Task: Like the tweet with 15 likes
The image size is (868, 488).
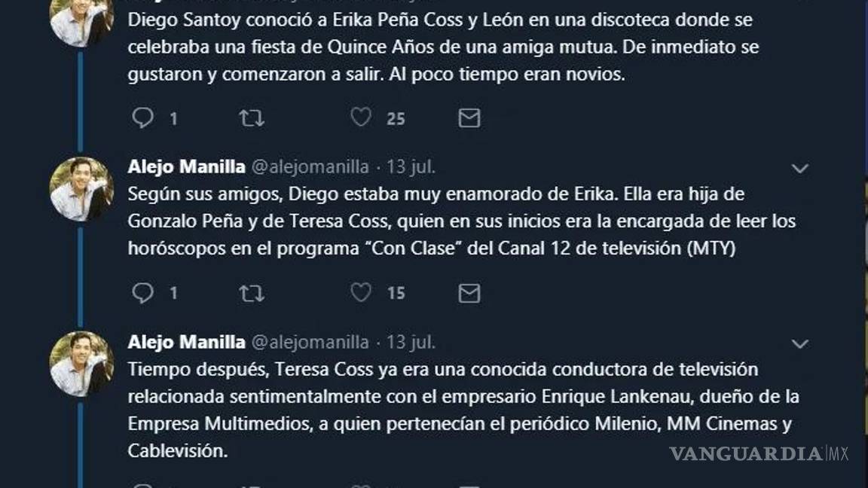Action: pos(362,292)
